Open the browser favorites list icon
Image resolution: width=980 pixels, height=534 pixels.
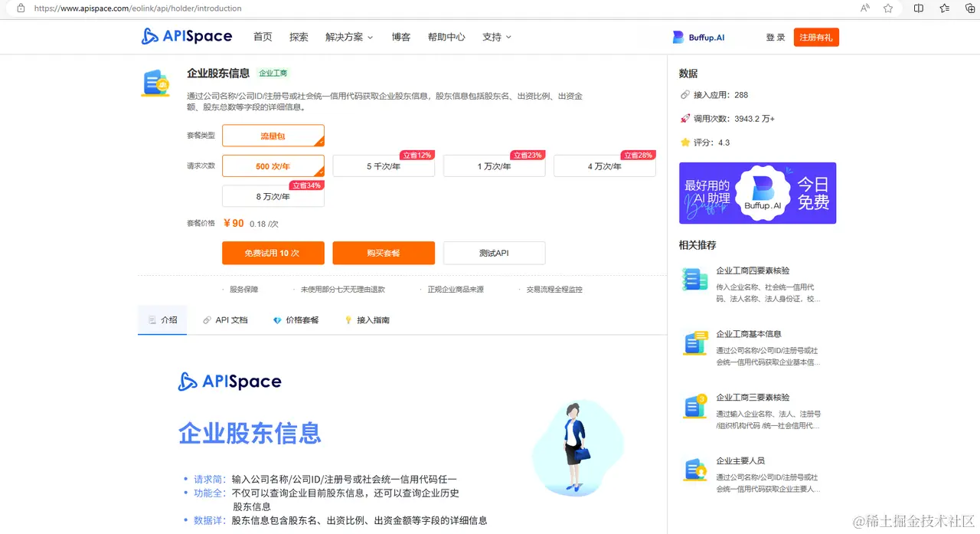(945, 8)
